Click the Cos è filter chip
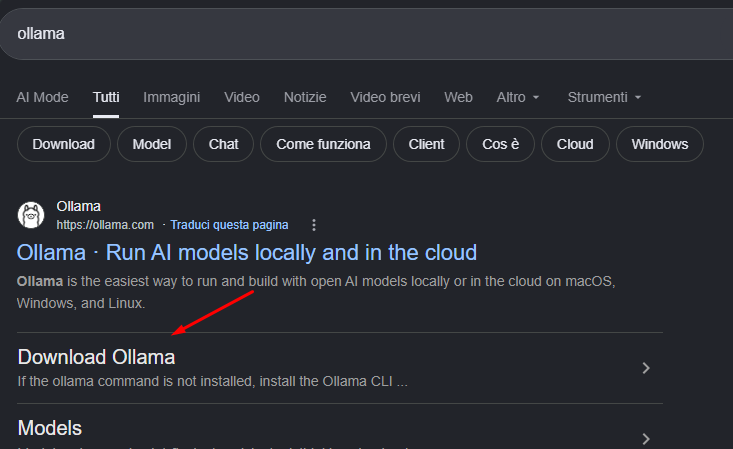Image resolution: width=733 pixels, height=449 pixels. [x=500, y=144]
